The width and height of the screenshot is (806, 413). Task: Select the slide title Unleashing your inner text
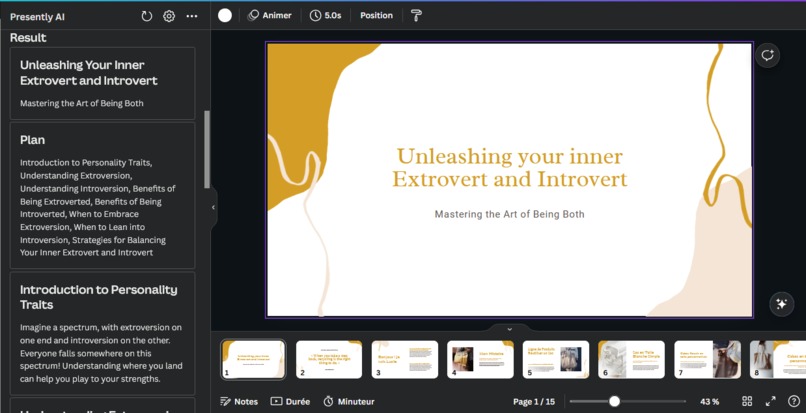point(509,168)
